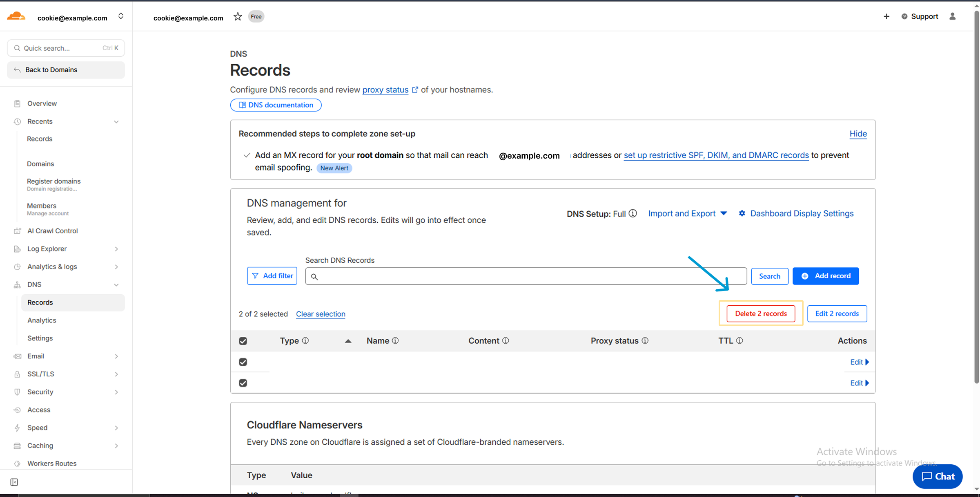The width and height of the screenshot is (980, 497).
Task: Open the account switcher dropdown
Action: coord(121,16)
